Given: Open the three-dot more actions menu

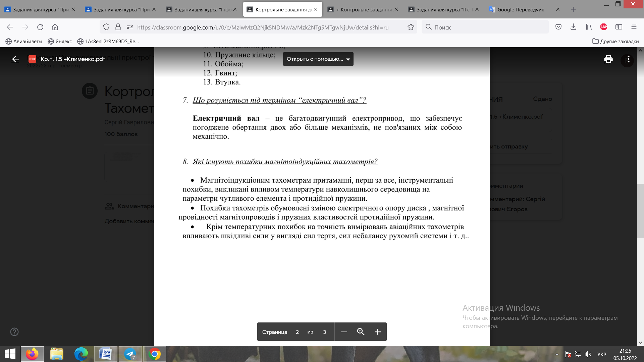Looking at the screenshot, I should click(628, 59).
